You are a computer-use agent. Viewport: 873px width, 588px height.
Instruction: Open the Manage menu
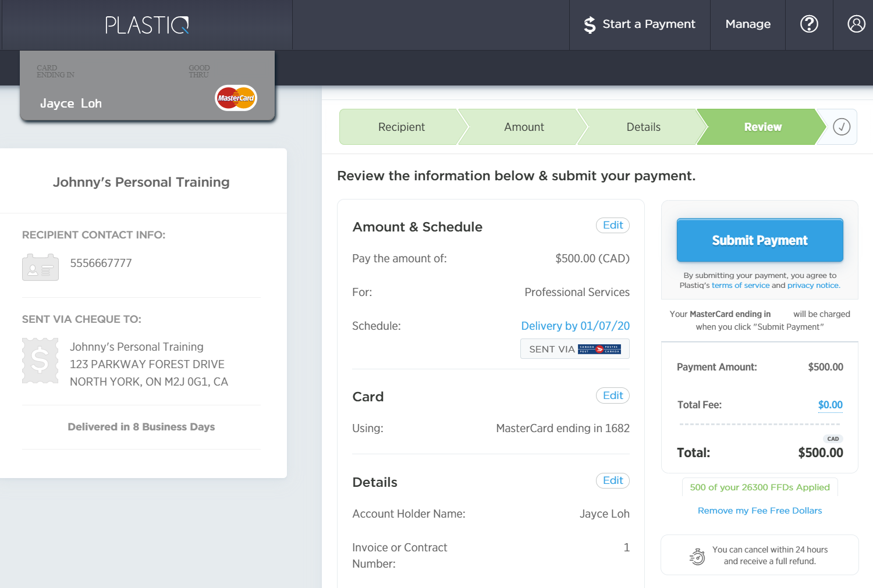pos(748,24)
